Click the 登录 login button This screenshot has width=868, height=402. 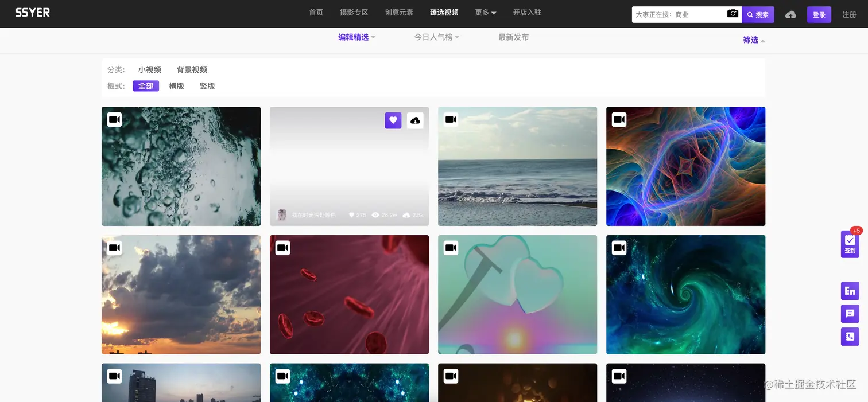[819, 14]
